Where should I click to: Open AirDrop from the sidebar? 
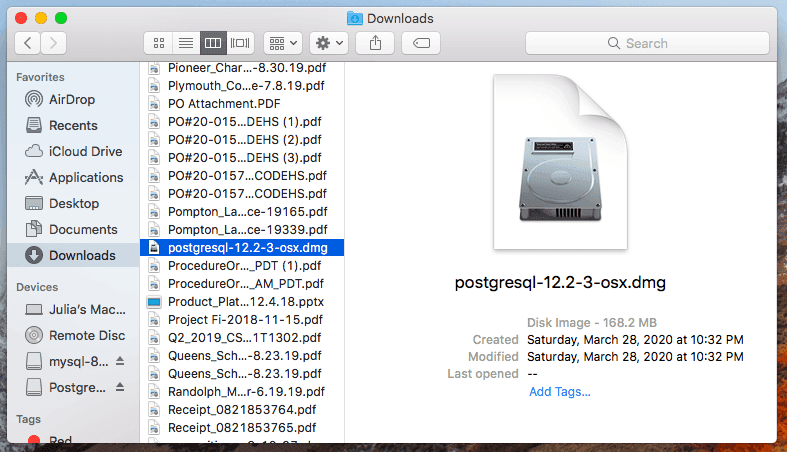[x=71, y=99]
